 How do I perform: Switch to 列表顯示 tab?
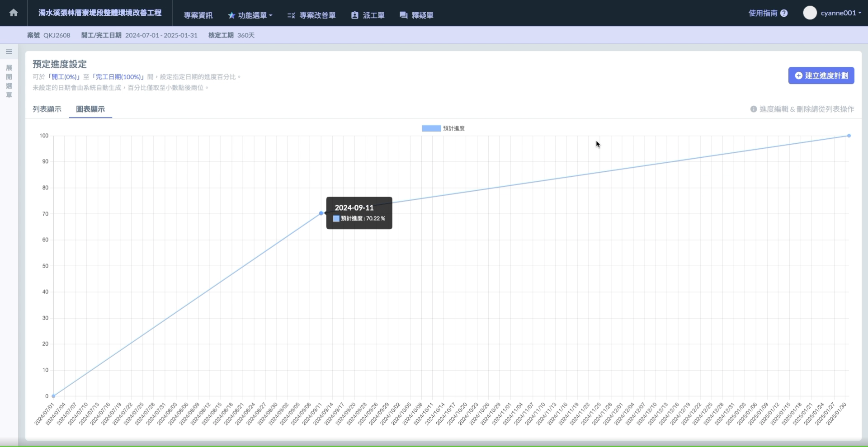pos(47,109)
